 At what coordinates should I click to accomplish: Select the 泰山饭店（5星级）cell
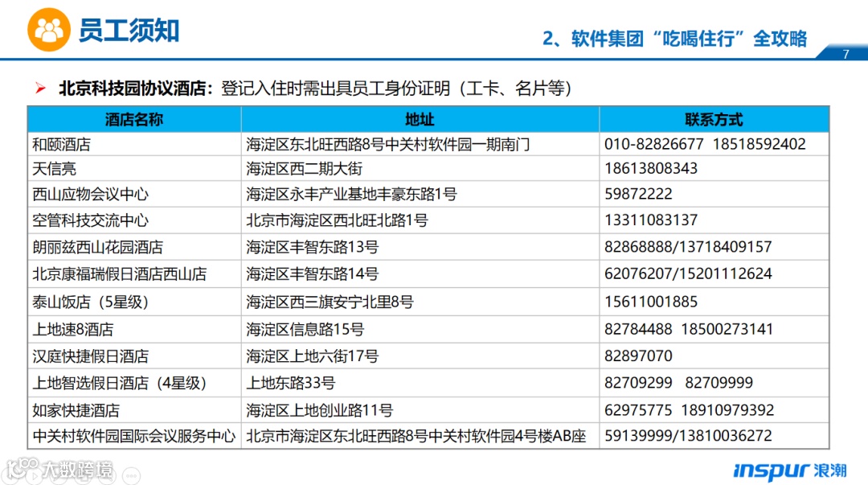coord(134,302)
